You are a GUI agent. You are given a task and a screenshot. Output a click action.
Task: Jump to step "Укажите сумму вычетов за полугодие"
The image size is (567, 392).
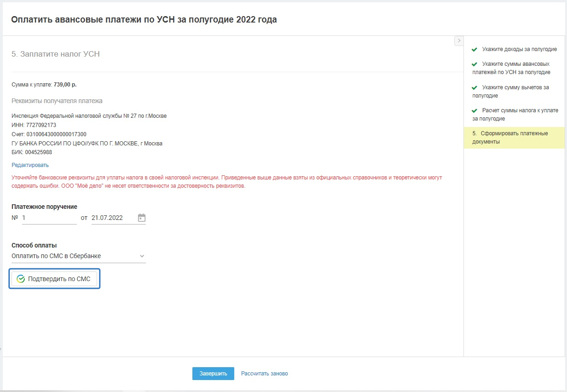[515, 91]
